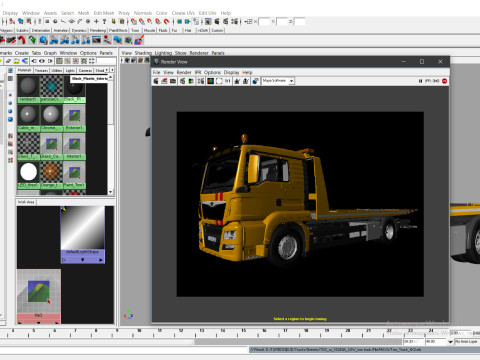Switch to the Dynamics shelf tab

pyautogui.click(x=79, y=30)
